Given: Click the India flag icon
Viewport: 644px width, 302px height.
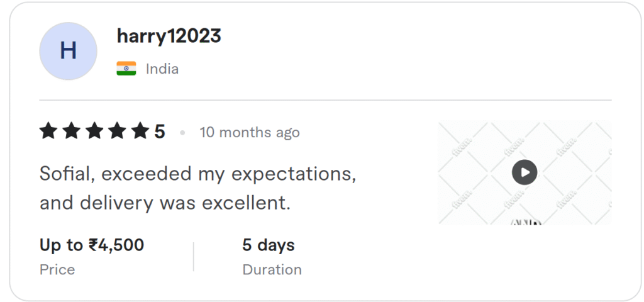Looking at the screenshot, I should (126, 69).
